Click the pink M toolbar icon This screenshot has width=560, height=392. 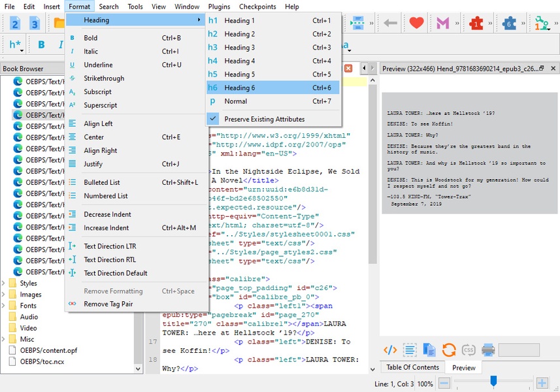click(x=443, y=24)
